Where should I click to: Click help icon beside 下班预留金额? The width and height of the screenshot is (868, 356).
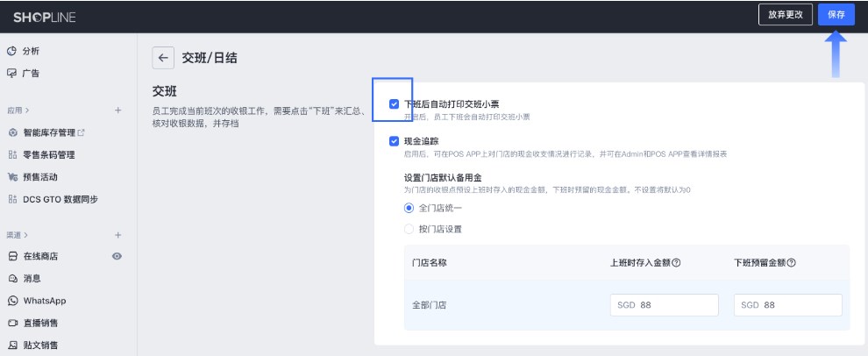pyautogui.click(x=791, y=263)
